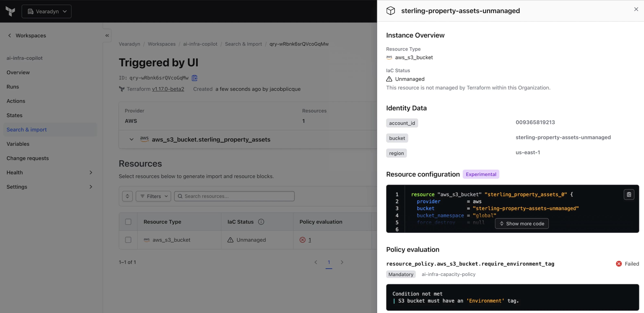Viewport: 644px width, 313px height.
Task: Click the Vearadyn breadcrumb
Action: pyautogui.click(x=129, y=44)
